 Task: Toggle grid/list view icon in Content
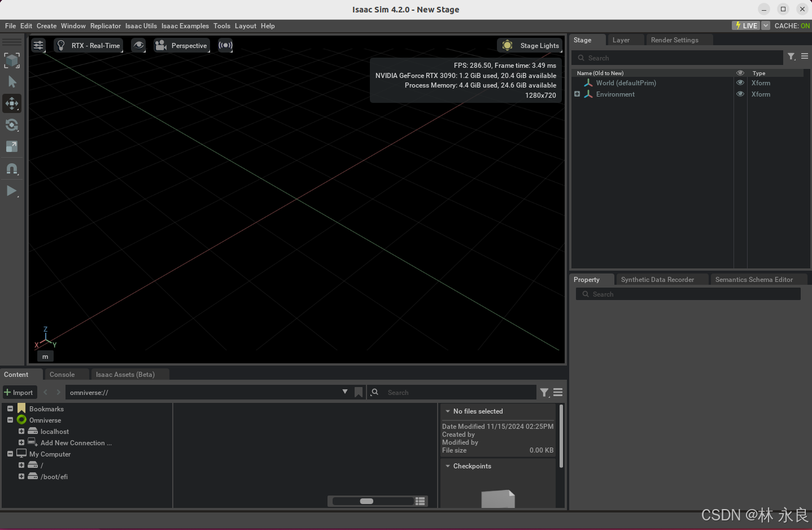click(420, 501)
